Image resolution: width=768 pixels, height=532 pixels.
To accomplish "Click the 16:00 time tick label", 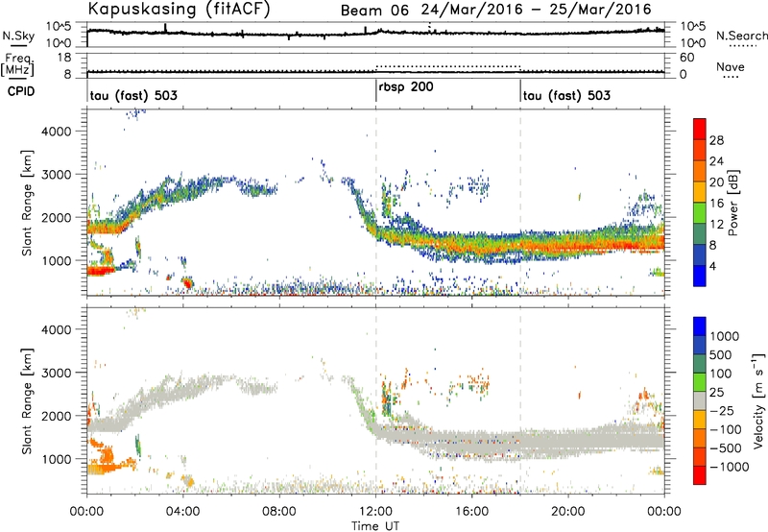I will [471, 512].
